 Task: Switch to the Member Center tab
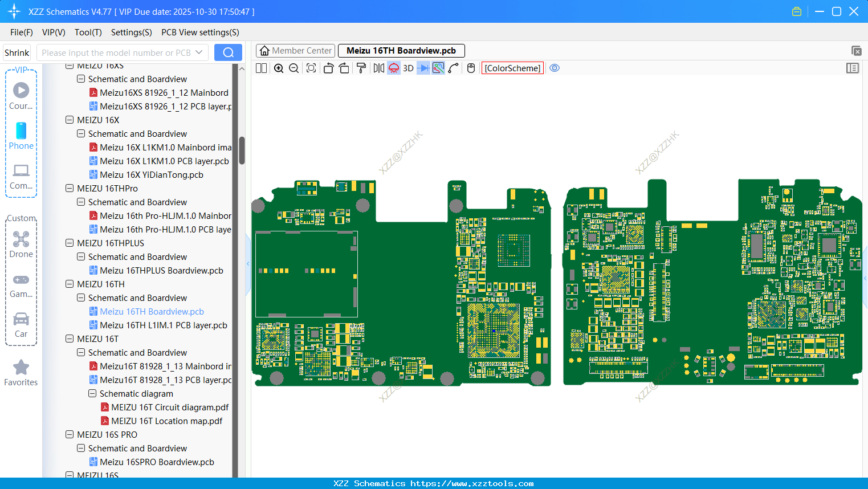295,51
